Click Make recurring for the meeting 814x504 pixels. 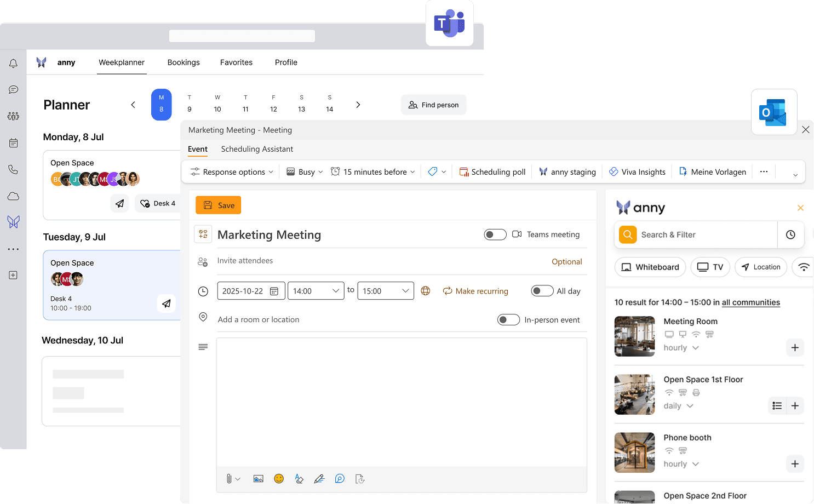pos(475,291)
